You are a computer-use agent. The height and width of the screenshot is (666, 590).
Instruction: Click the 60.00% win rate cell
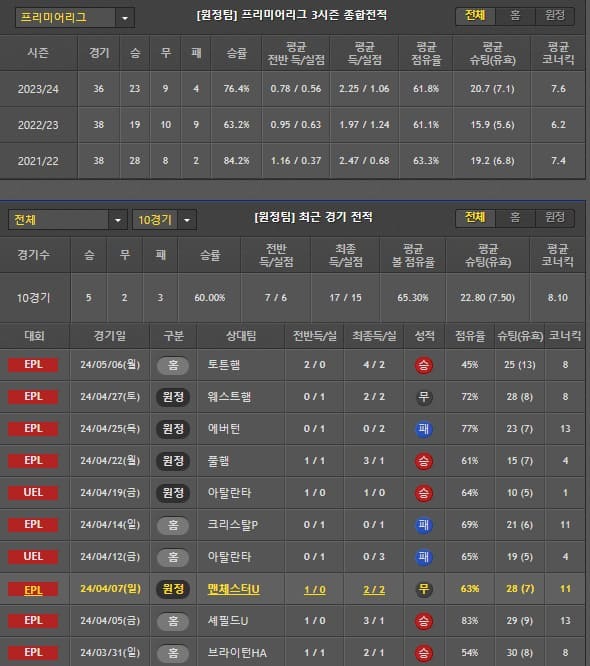(x=209, y=298)
